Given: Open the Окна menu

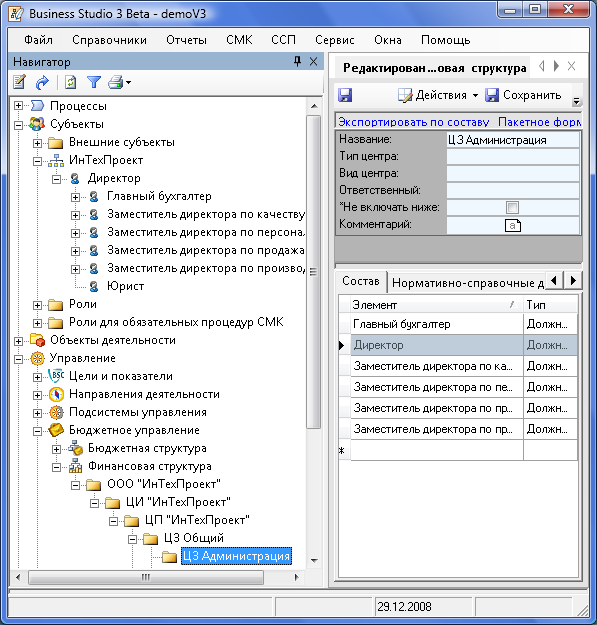Looking at the screenshot, I should pyautogui.click(x=388, y=40).
